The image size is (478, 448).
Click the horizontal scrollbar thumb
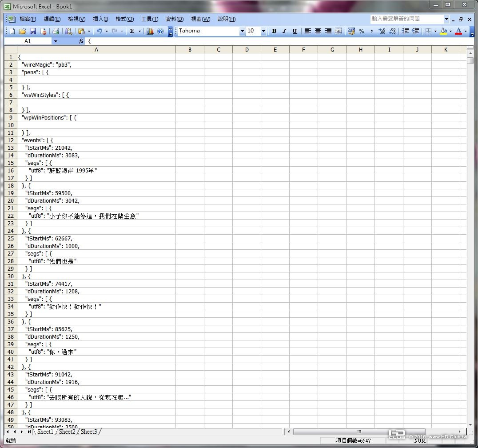coord(359,432)
